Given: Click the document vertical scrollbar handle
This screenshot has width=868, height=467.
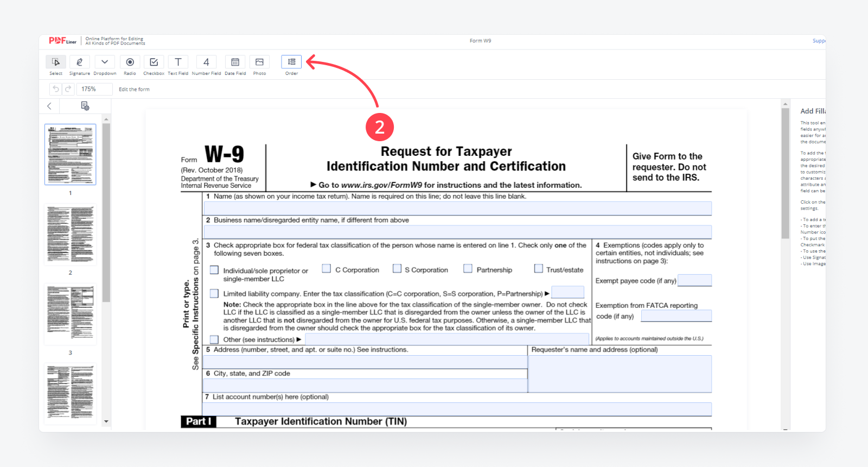Looking at the screenshot, I should click(x=785, y=173).
